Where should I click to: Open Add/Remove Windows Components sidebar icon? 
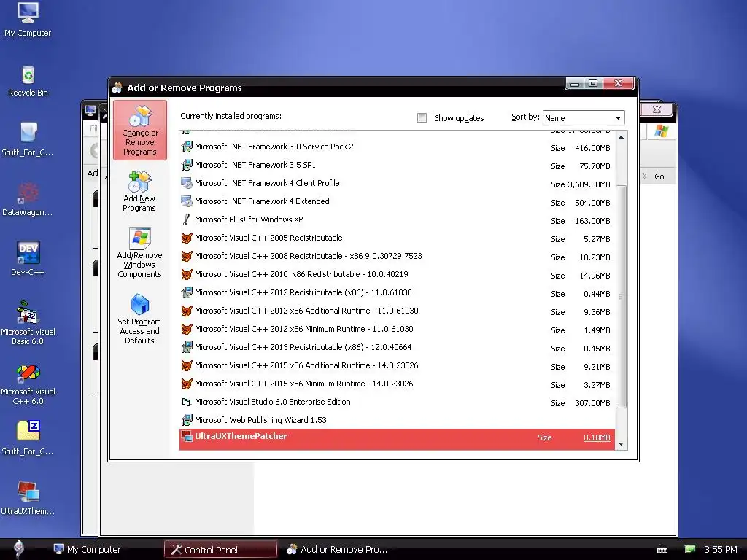click(x=139, y=252)
